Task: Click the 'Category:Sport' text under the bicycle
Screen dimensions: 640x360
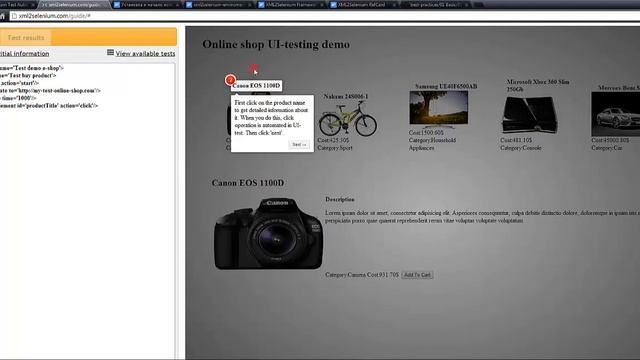Action: tap(335, 148)
